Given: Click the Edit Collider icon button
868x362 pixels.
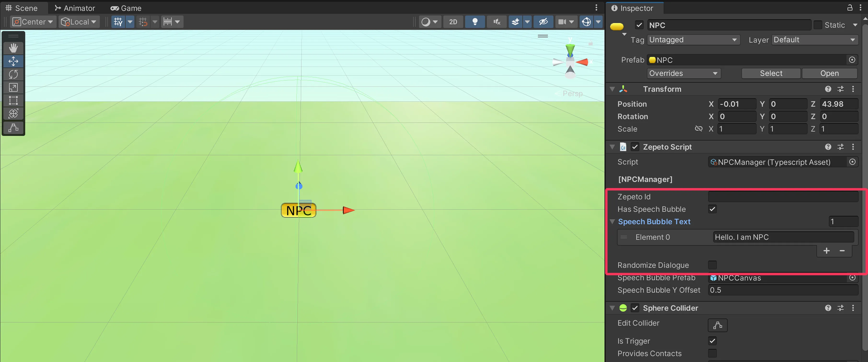Looking at the screenshot, I should tap(717, 325).
